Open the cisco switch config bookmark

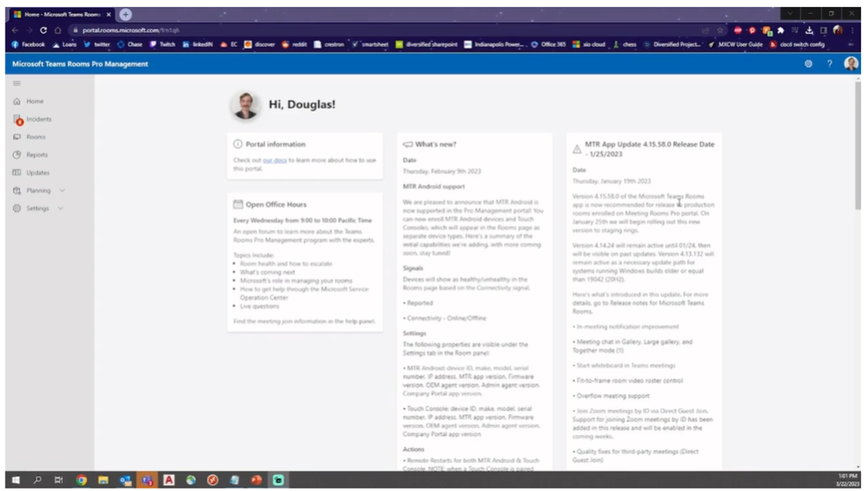click(x=797, y=45)
